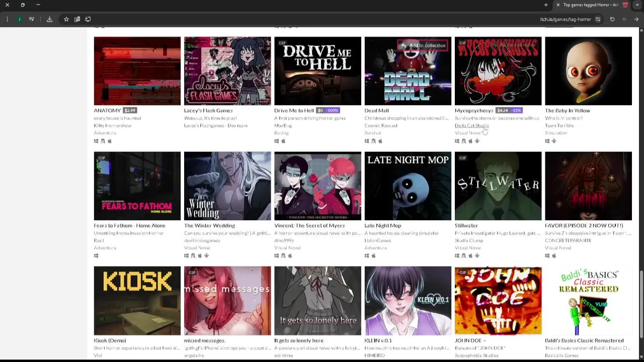Click the macOS icon under Late Night Mop
The width and height of the screenshot is (644, 362).
click(373, 256)
